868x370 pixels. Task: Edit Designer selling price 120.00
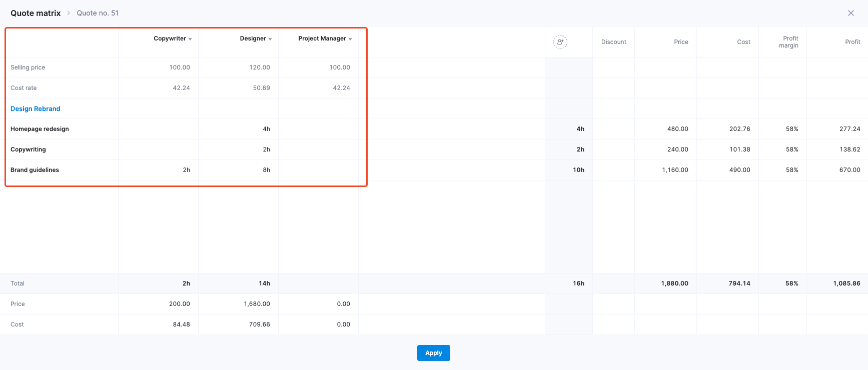coord(259,67)
